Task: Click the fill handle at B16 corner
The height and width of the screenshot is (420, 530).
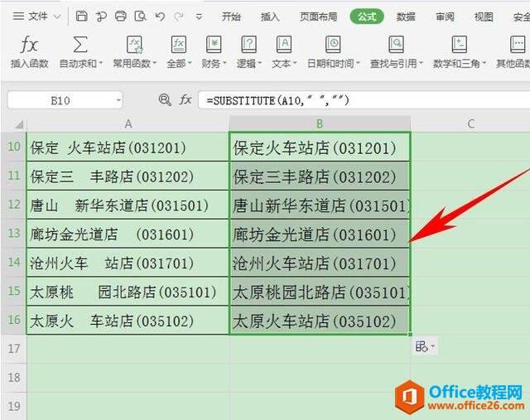Action: pyautogui.click(x=410, y=335)
